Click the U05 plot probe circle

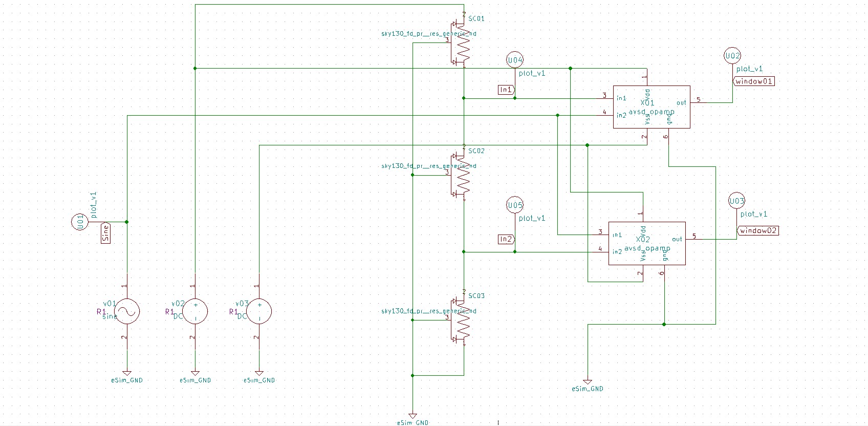point(515,205)
